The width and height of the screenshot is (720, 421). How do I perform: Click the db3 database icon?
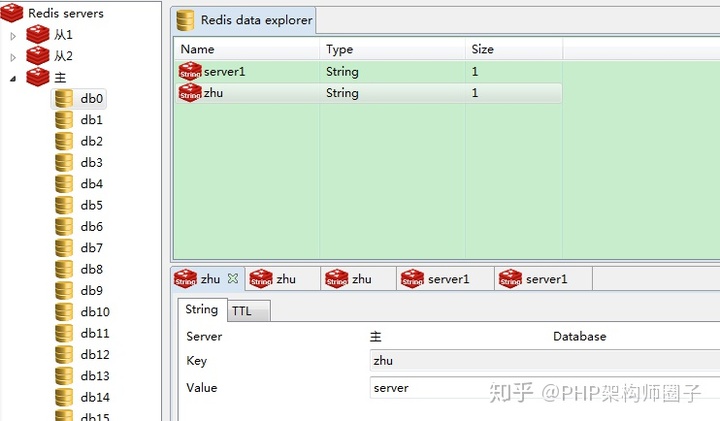coord(64,163)
